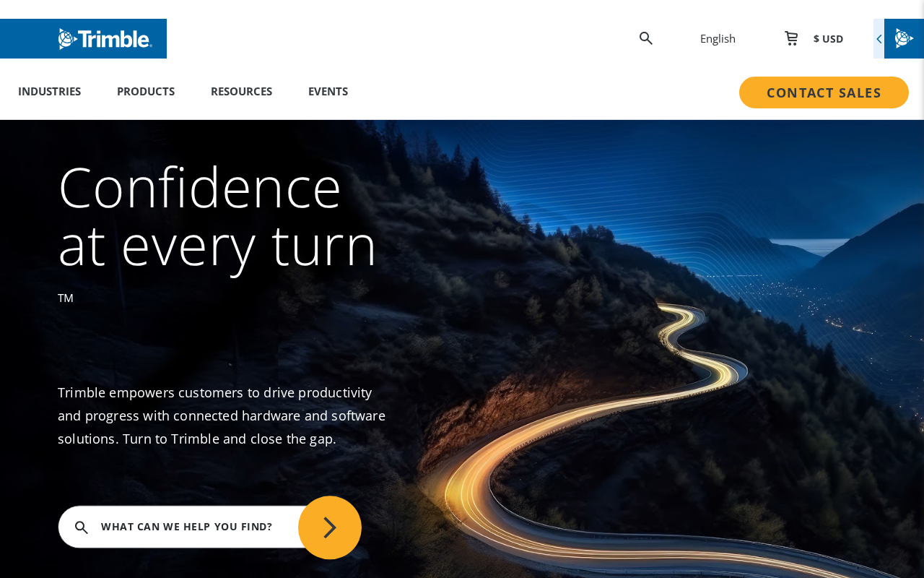Open the shopping cart icon
The image size is (924, 578).
791,38
